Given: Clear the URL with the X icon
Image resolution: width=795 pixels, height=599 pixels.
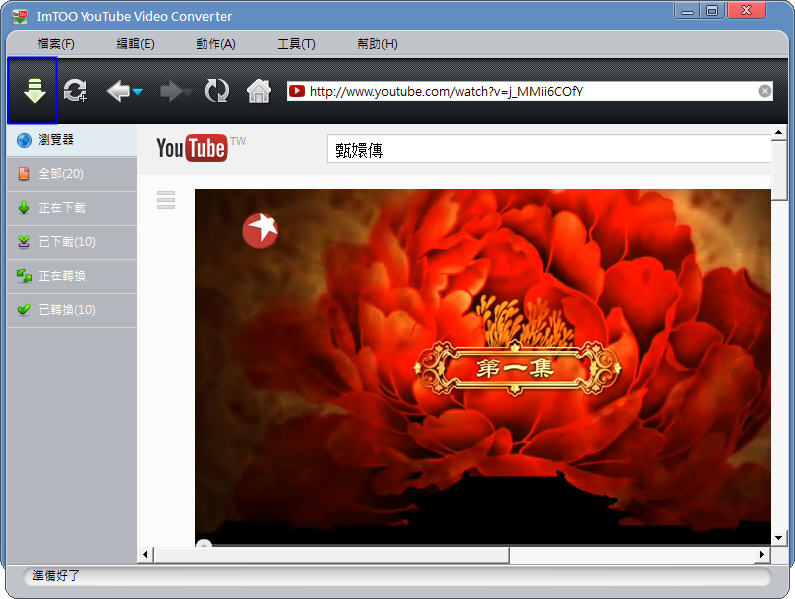Looking at the screenshot, I should [765, 91].
